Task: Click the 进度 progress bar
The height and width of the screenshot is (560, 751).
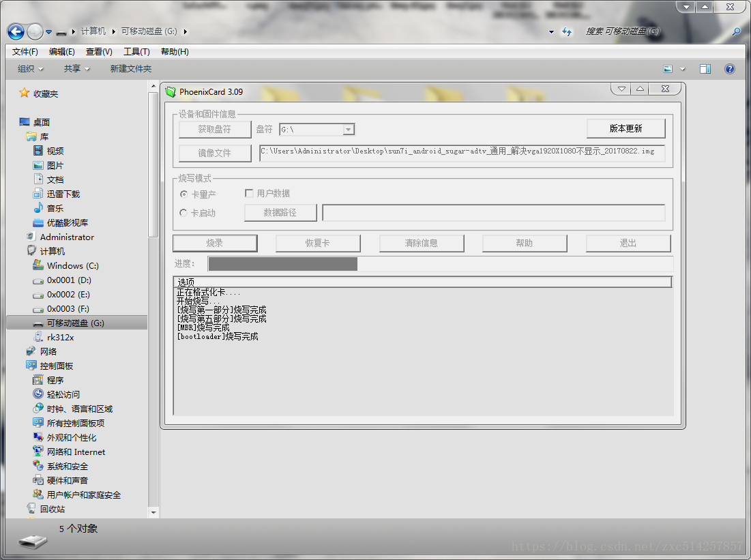Action: coord(441,264)
